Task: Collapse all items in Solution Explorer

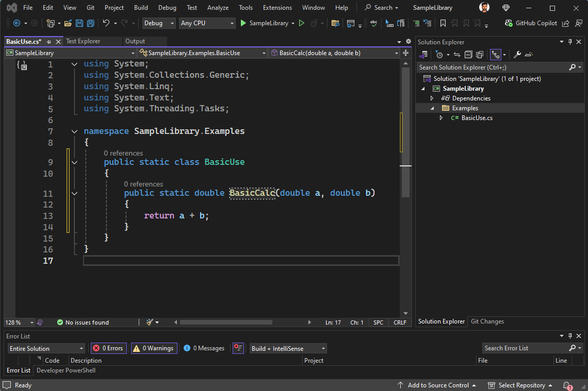Action: click(x=468, y=55)
